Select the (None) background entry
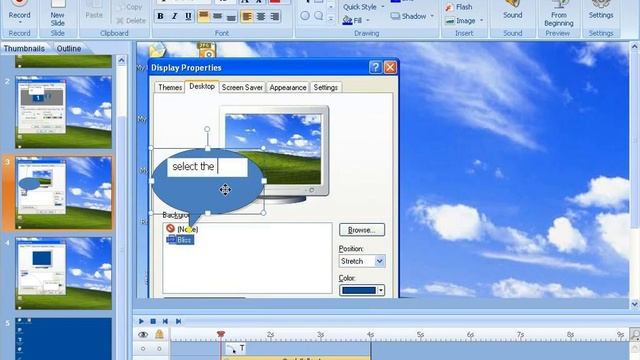Viewport: 640px width, 360px height. point(182,229)
